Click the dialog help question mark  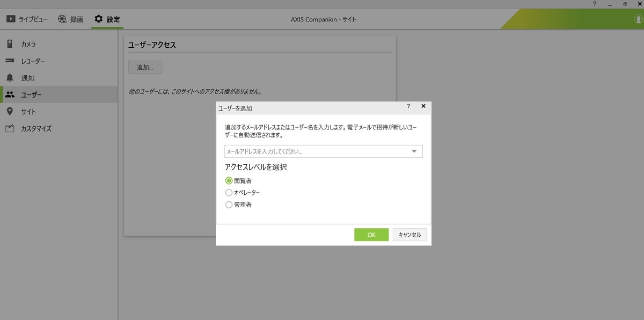pyautogui.click(x=408, y=106)
